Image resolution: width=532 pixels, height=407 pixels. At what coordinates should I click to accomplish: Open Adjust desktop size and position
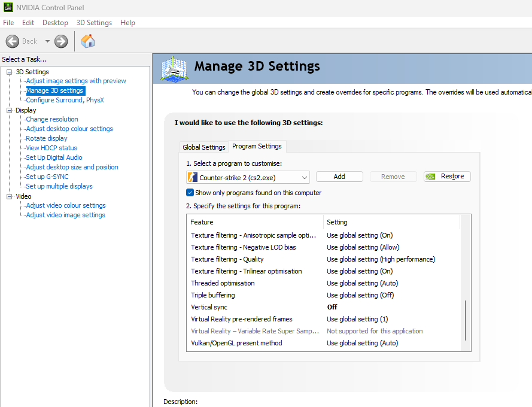[72, 167]
